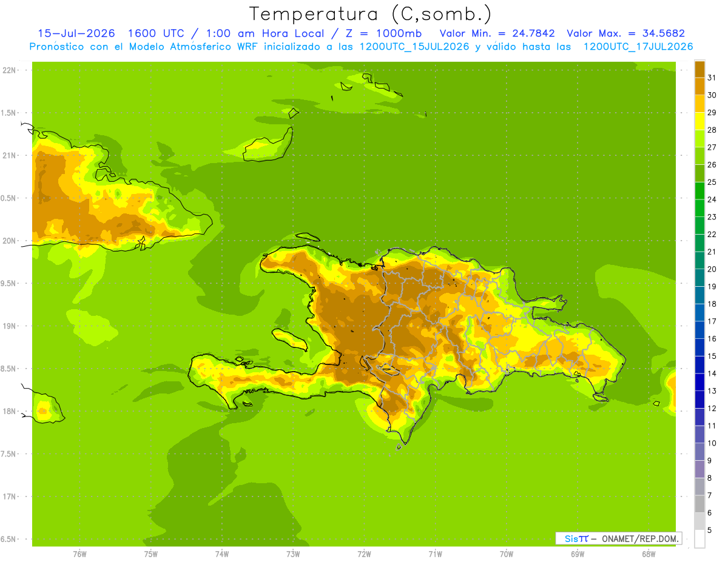Click the "29" color scale label
728x562 pixels.
712,112
